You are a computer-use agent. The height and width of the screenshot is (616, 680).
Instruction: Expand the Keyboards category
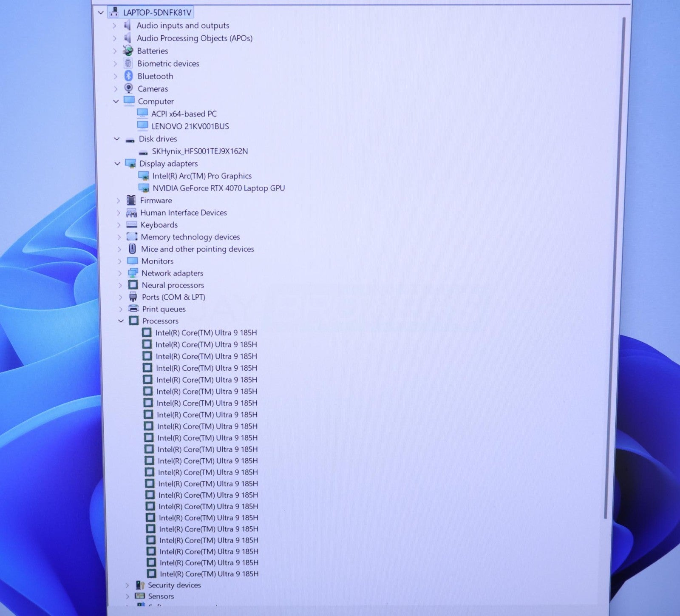[119, 225]
